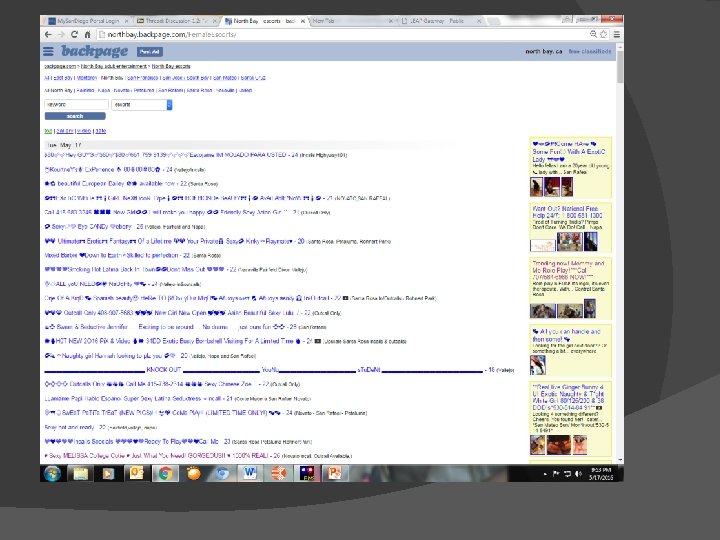Click the scrollbar down arrow
Screen dimensions: 720x540
(x=620, y=460)
